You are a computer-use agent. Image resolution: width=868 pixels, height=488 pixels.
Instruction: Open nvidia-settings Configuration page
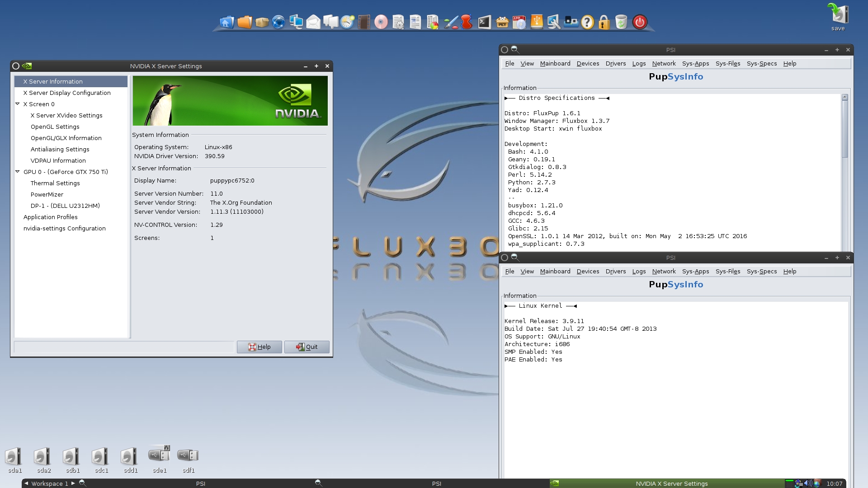[x=65, y=228]
